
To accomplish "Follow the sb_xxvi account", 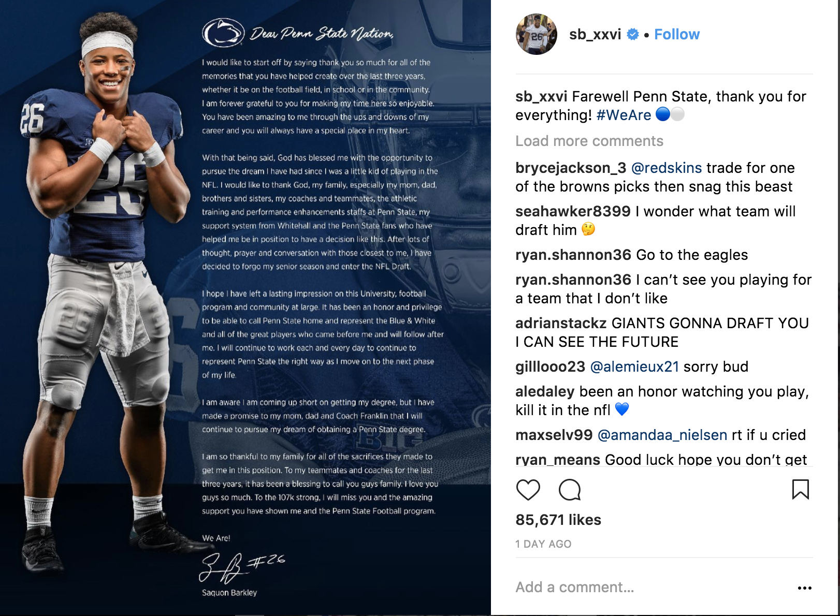I will click(x=677, y=35).
